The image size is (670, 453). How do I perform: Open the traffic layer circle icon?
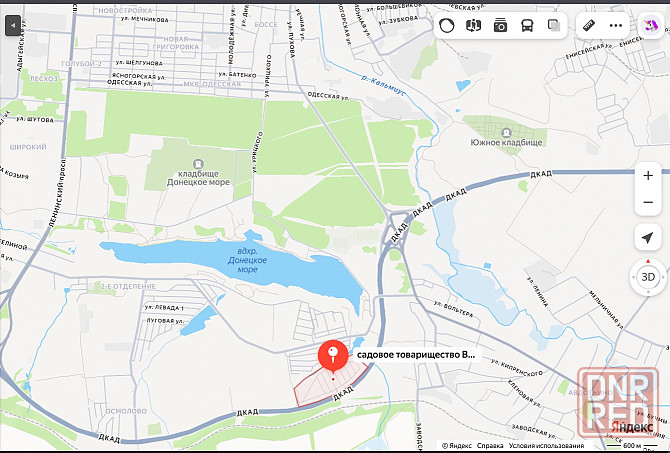(447, 26)
